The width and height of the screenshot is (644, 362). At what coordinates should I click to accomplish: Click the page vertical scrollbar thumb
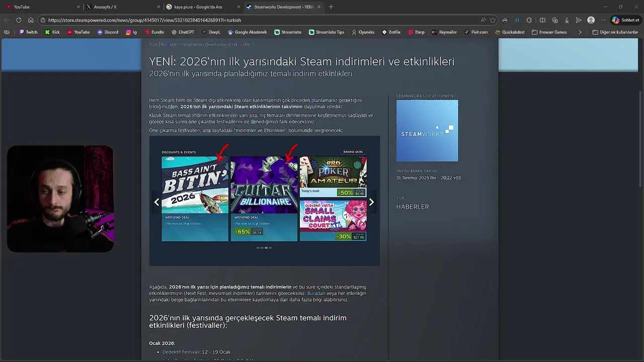(640, 138)
